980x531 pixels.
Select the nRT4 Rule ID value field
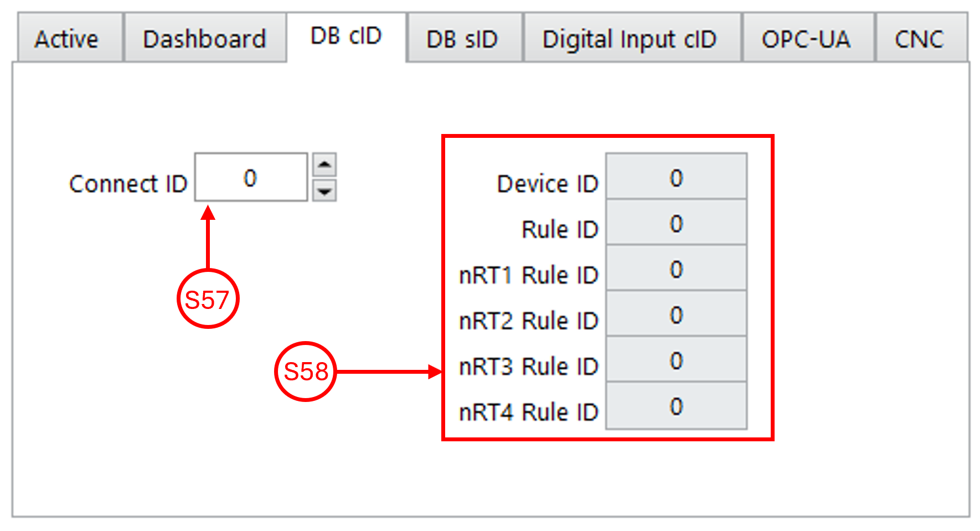(x=676, y=406)
